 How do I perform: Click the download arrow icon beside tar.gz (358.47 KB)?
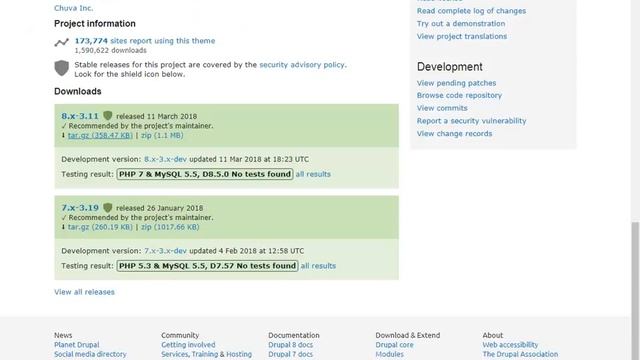(63, 135)
